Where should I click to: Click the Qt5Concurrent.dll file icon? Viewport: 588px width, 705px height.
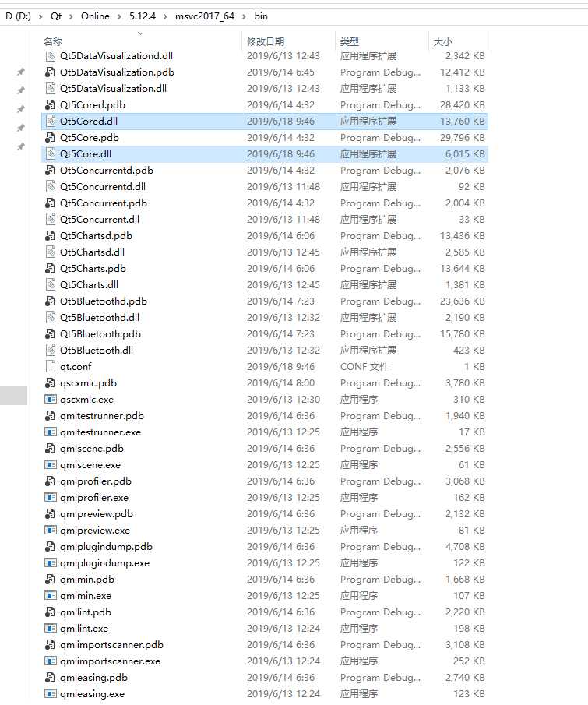(51, 220)
